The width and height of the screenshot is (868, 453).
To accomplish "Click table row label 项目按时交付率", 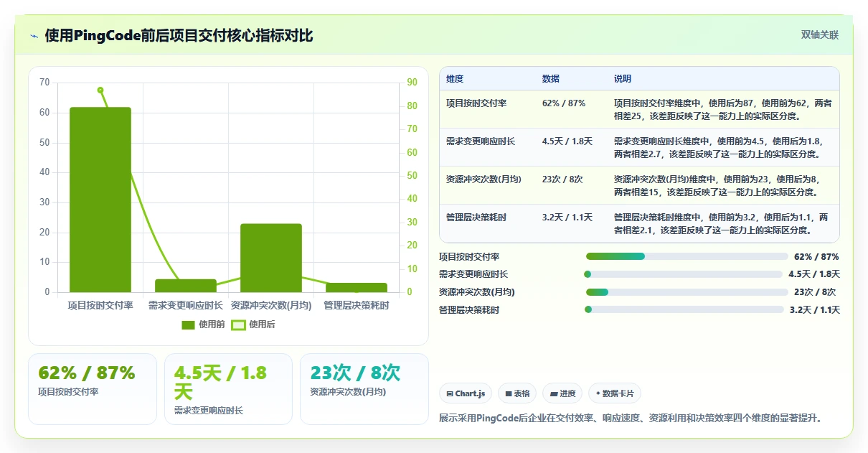I will tap(476, 103).
